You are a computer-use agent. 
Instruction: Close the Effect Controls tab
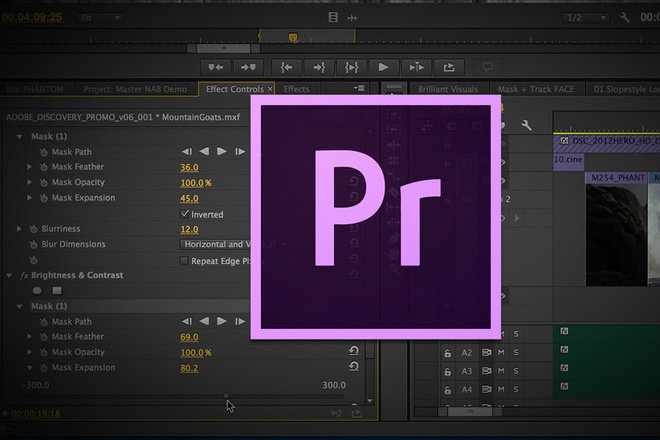click(x=270, y=89)
